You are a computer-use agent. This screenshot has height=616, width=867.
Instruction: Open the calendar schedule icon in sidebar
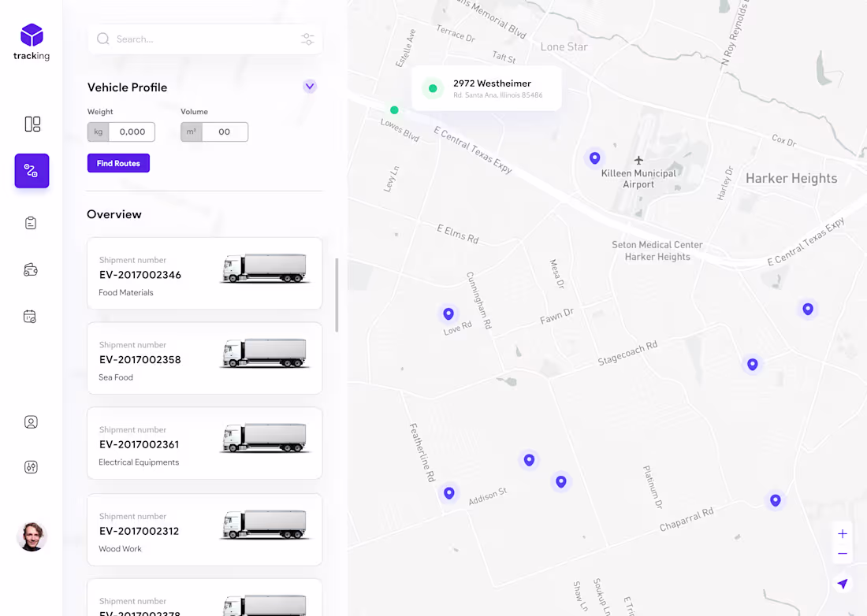32,316
